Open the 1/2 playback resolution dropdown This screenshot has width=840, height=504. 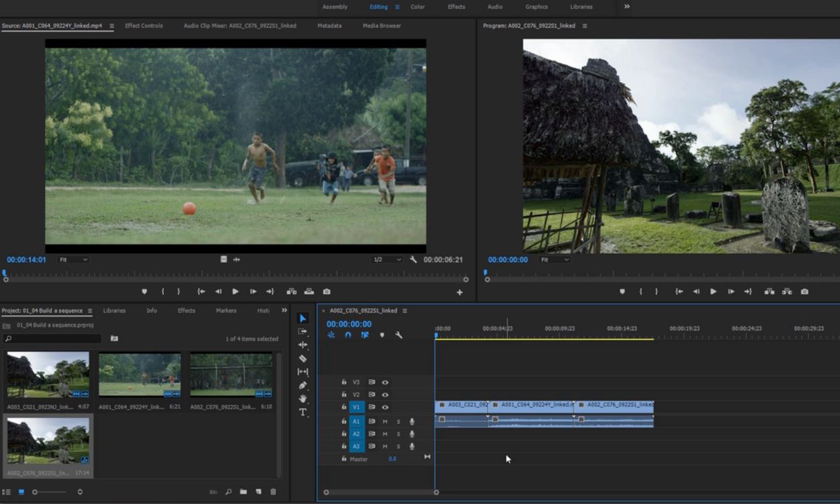(x=386, y=259)
